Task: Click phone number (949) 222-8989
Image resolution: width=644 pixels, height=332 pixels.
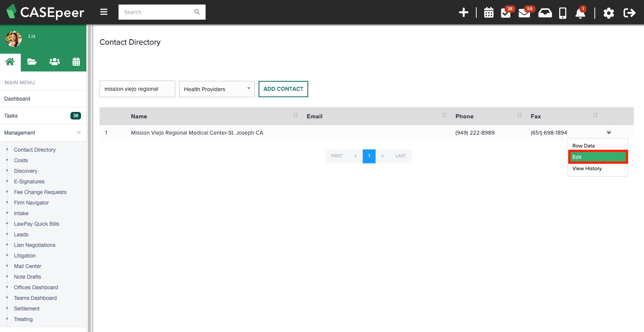Action: coord(475,133)
